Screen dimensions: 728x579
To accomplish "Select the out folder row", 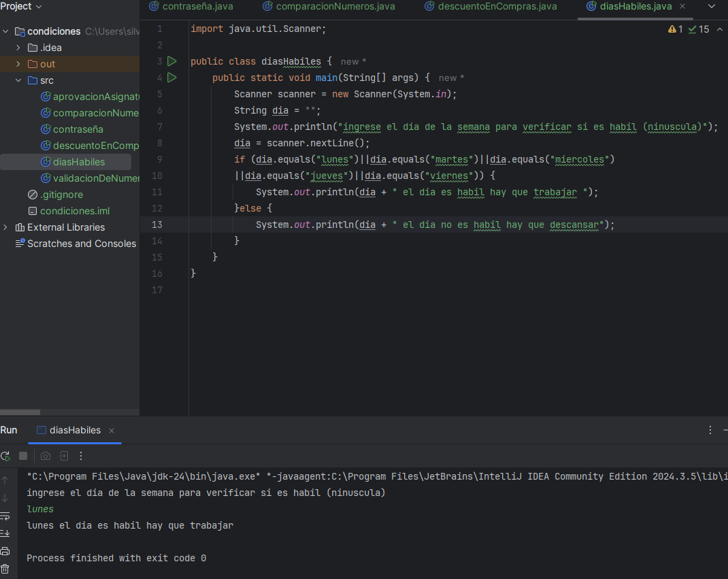I will pyautogui.click(x=69, y=64).
